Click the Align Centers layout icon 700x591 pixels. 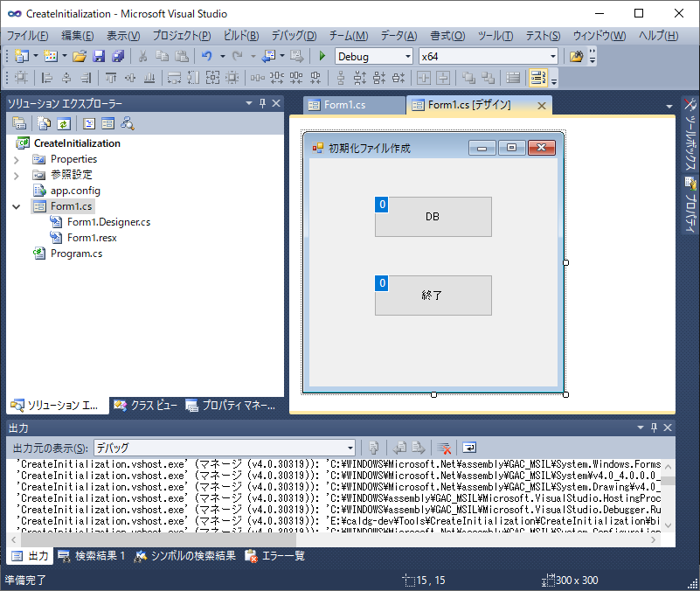pos(66,78)
